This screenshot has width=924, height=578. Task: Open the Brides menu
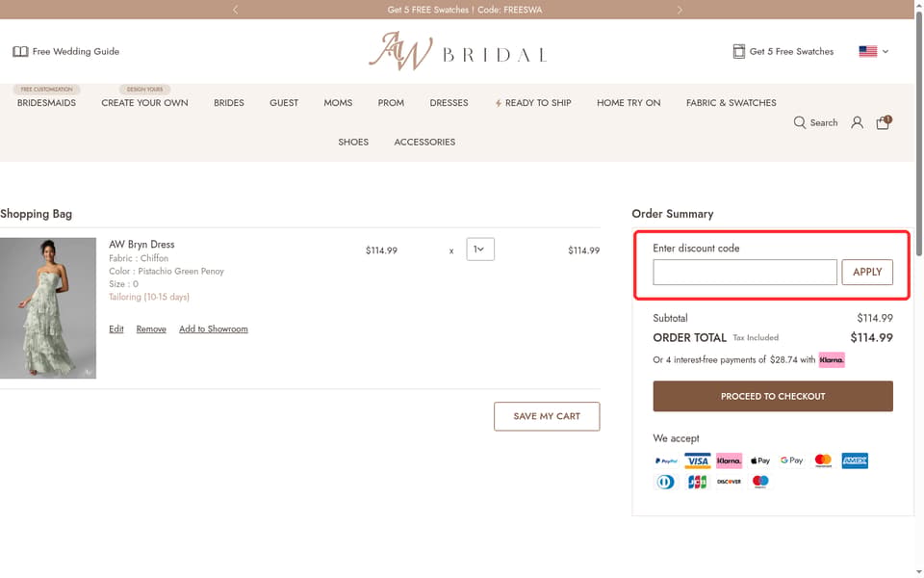point(229,103)
